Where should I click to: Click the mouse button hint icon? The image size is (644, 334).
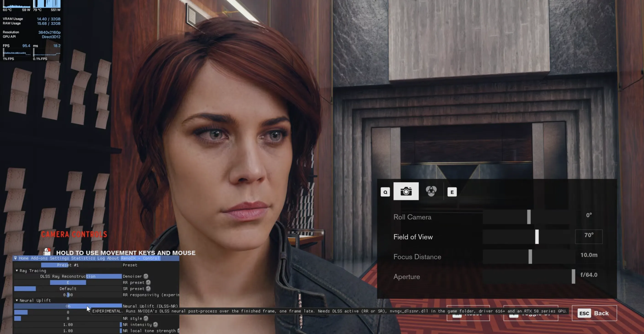tap(47, 251)
